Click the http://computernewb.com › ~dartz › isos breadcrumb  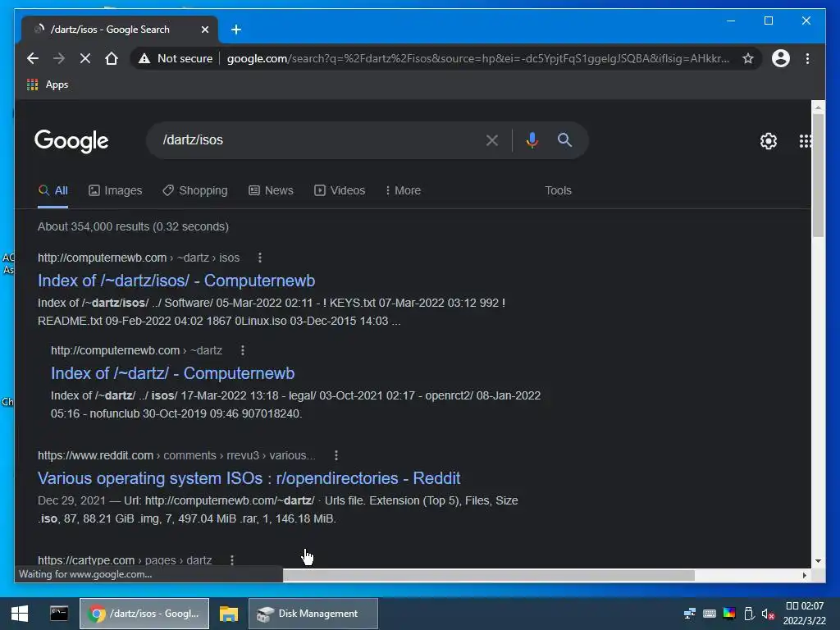click(x=138, y=258)
